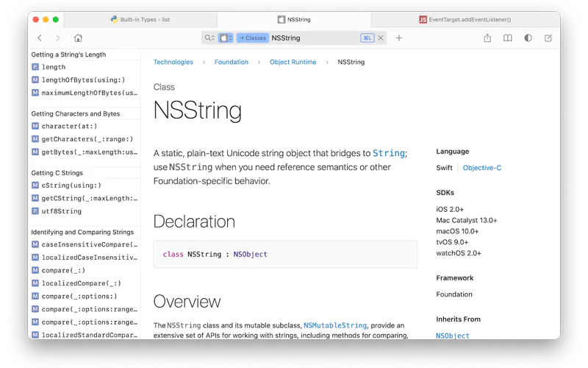
Task: Go forward with the right arrow button
Action: click(x=57, y=38)
